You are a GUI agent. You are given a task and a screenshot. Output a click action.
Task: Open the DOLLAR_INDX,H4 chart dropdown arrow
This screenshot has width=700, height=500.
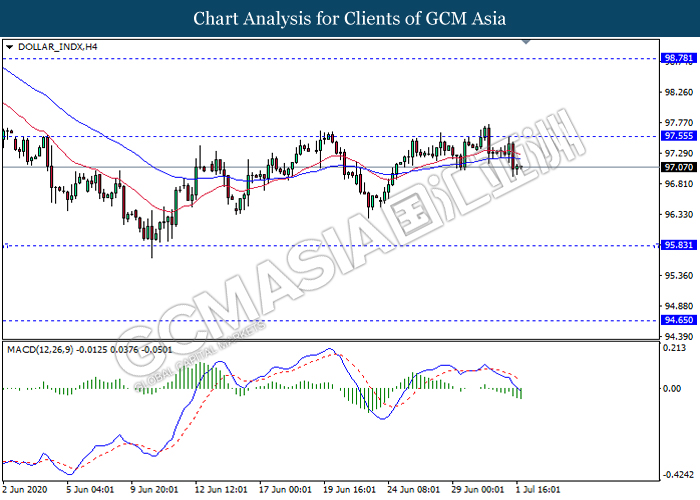click(9, 47)
